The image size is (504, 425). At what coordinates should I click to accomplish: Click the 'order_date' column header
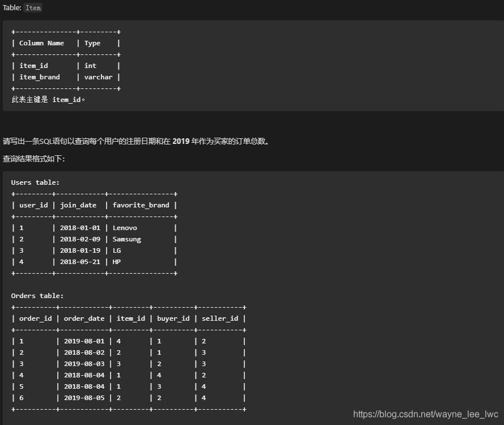[84, 318]
